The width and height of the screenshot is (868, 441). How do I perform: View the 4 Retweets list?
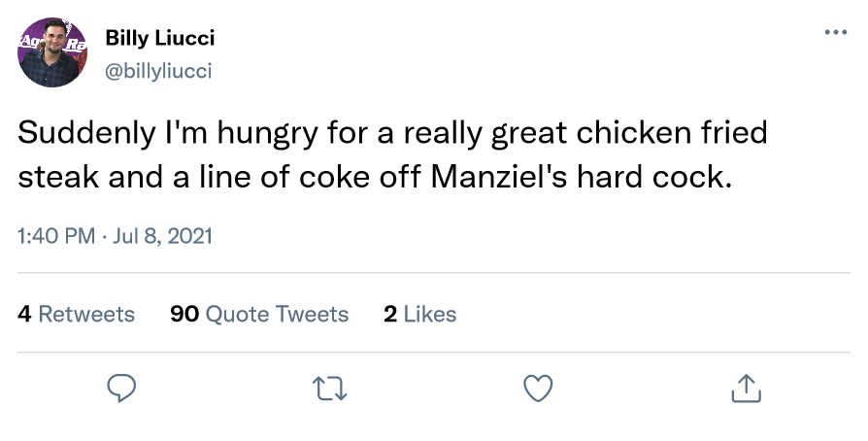[x=77, y=314]
